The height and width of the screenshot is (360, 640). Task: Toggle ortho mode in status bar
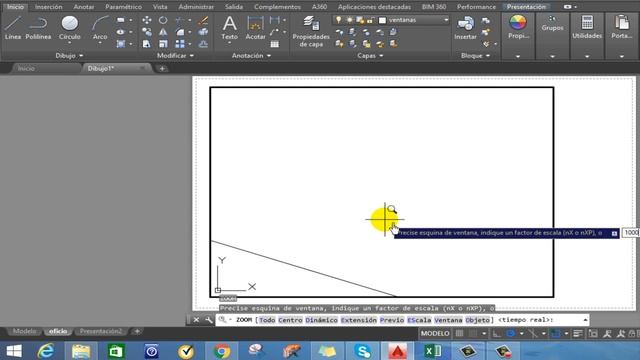pyautogui.click(x=496, y=334)
